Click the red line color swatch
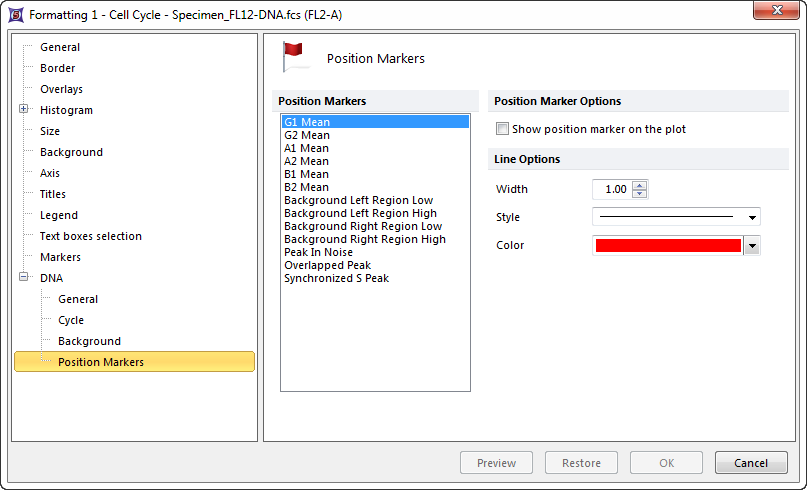 coord(667,246)
